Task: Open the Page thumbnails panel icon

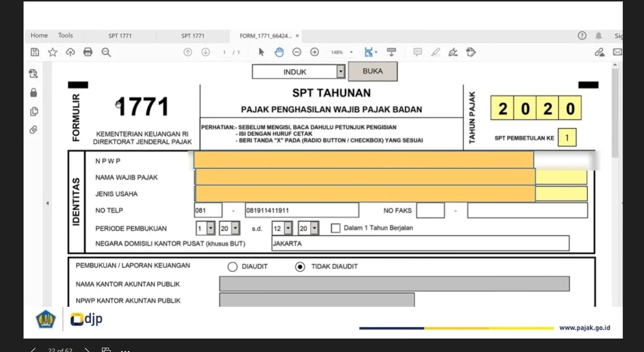Action: (34, 111)
